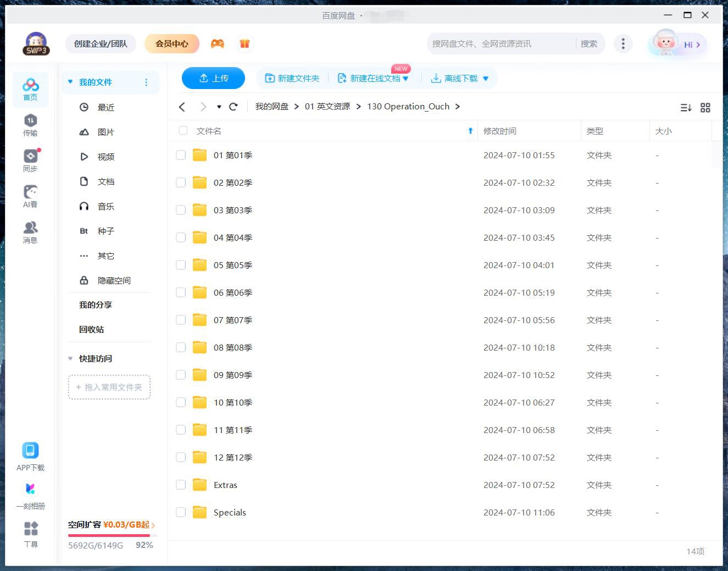Image resolution: width=728 pixels, height=571 pixels.
Task: Check the select-all files checkbox
Action: pyautogui.click(x=183, y=131)
